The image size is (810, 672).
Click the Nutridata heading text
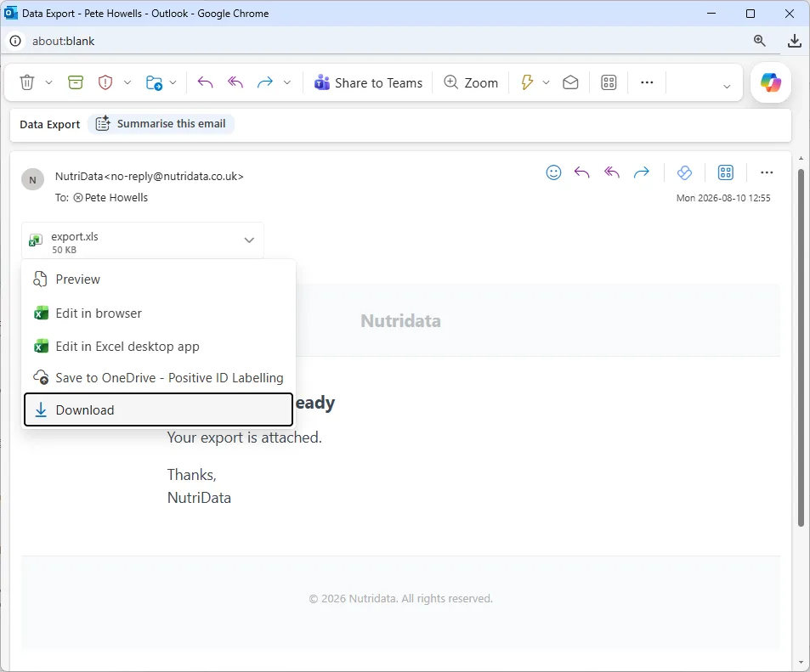tap(401, 321)
